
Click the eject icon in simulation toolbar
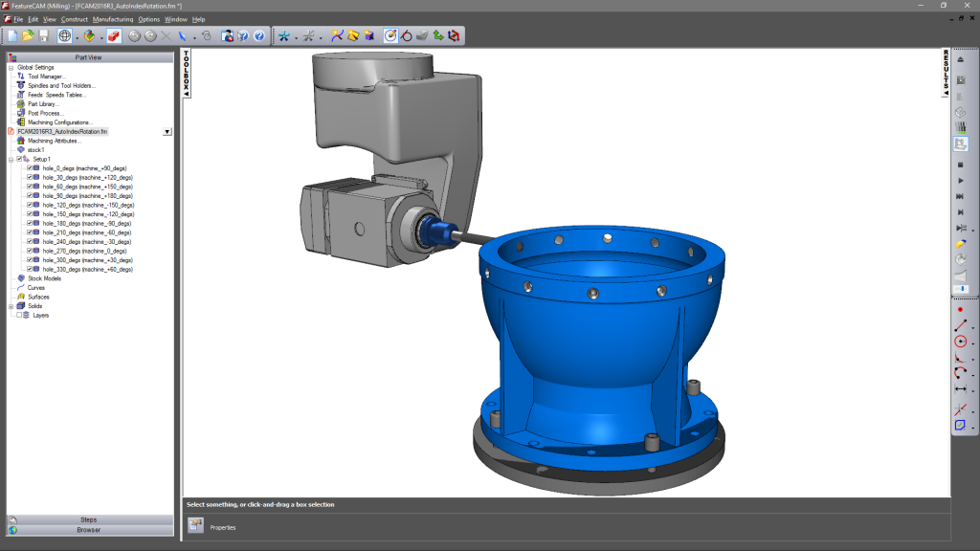960,59
